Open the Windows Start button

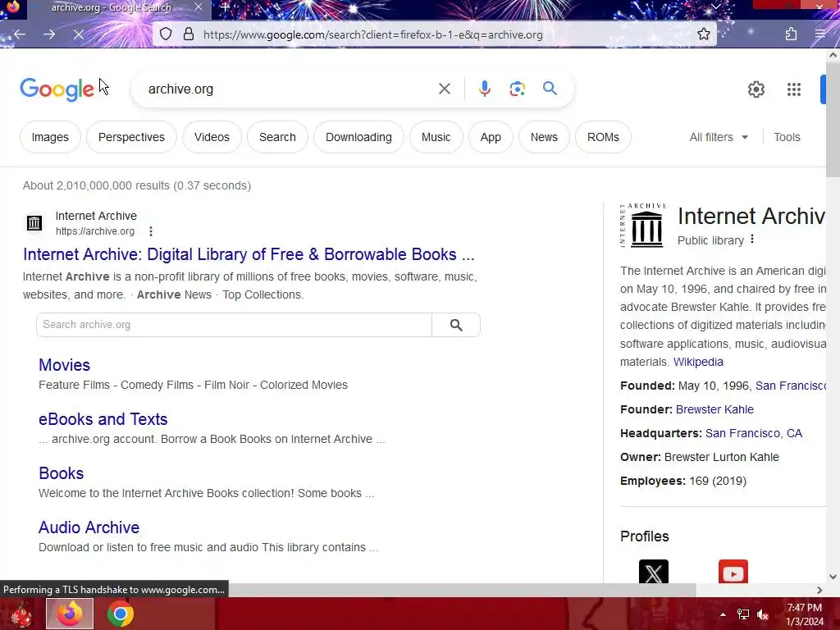(x=21, y=614)
